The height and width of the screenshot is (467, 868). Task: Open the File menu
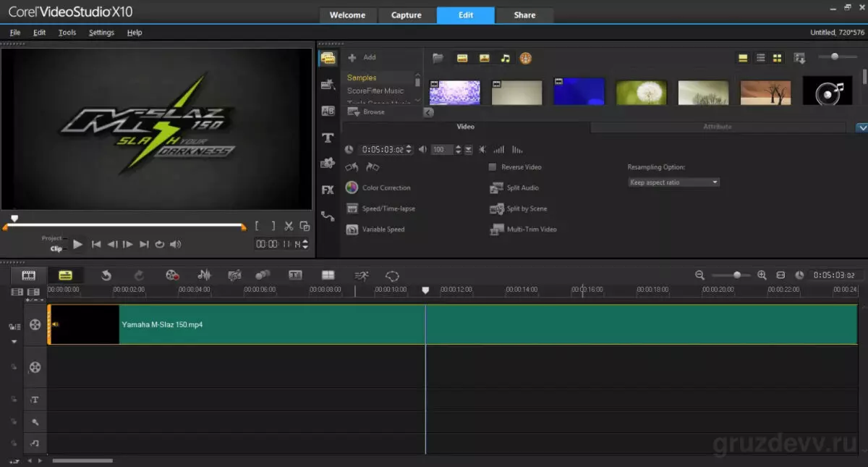click(x=15, y=33)
